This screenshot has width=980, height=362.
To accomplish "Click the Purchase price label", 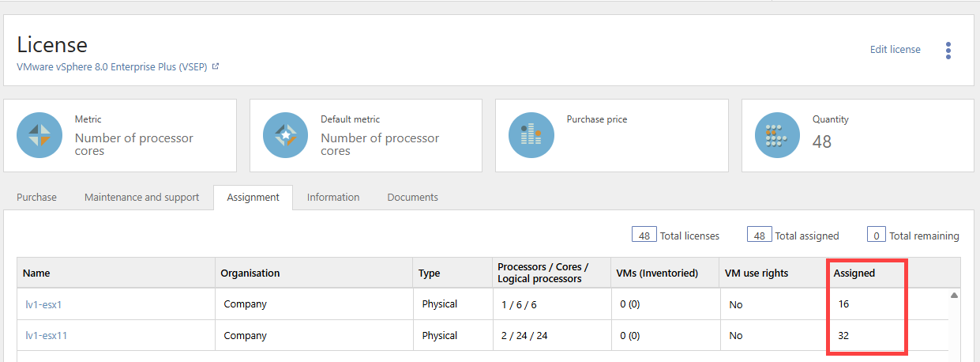I will (x=596, y=119).
